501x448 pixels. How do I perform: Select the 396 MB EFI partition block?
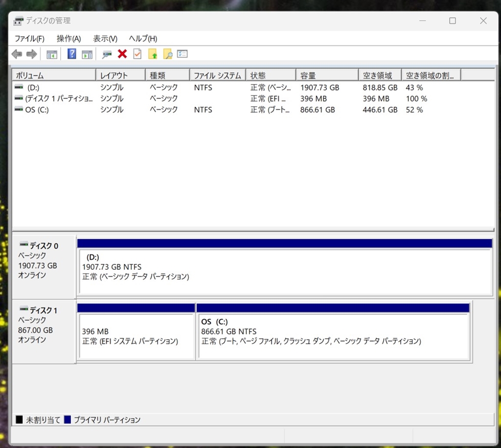(137, 336)
